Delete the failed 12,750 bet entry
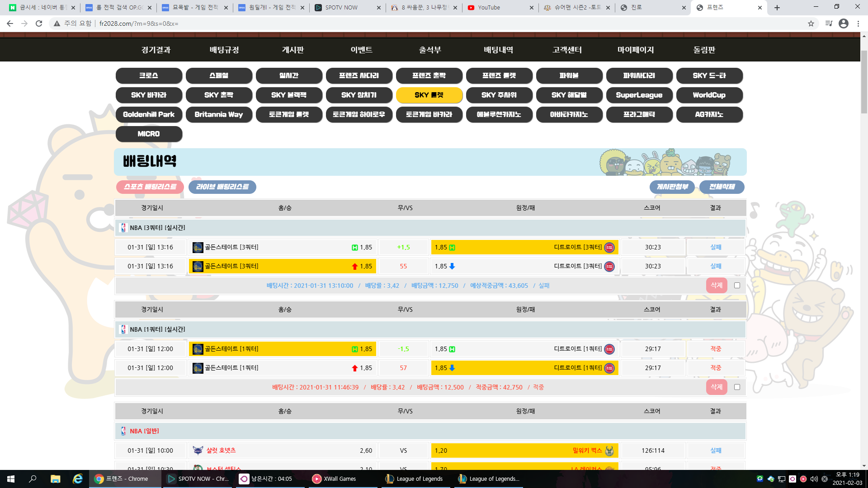868x488 pixels. (717, 286)
